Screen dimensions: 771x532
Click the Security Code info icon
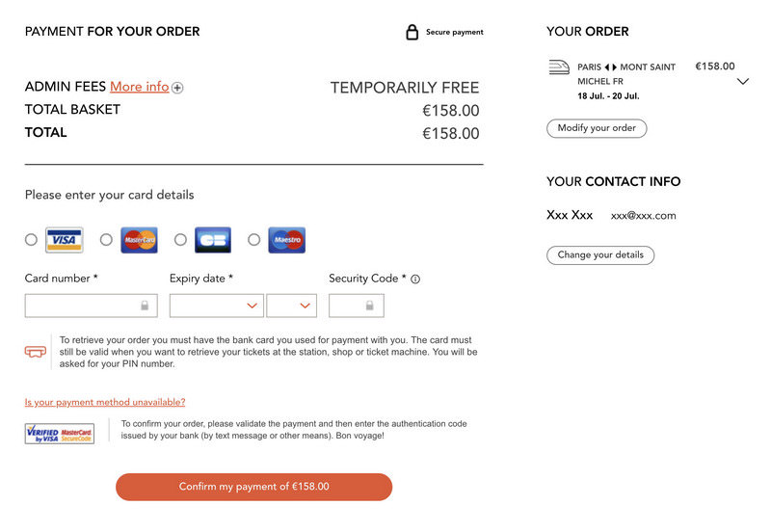415,279
